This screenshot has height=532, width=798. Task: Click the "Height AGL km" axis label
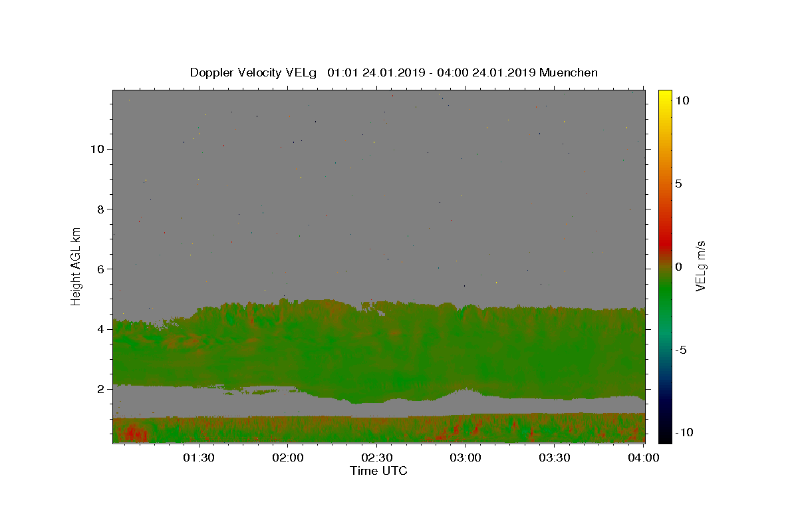[x=76, y=266]
